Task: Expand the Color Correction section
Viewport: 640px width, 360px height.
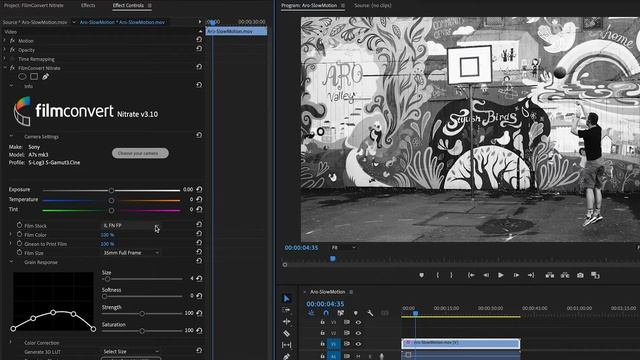Action: click(x=11, y=342)
